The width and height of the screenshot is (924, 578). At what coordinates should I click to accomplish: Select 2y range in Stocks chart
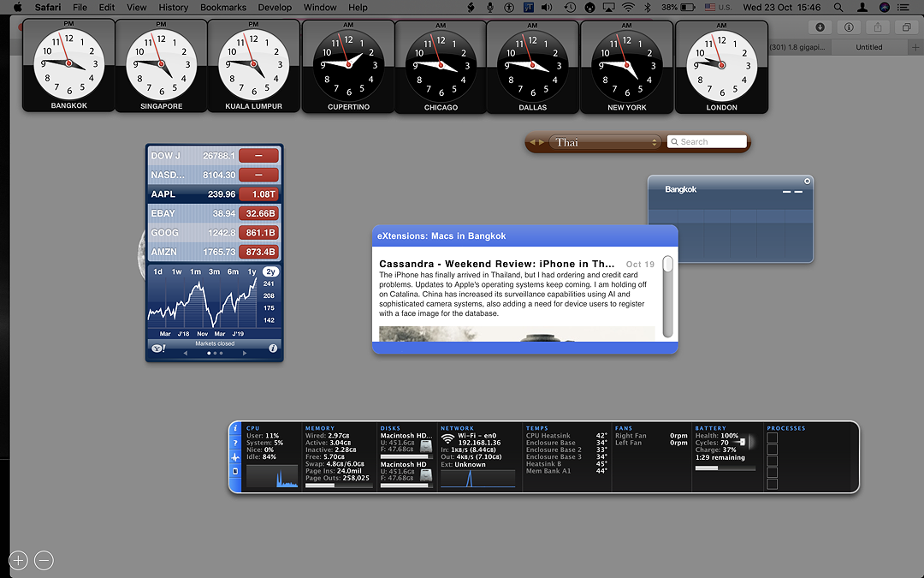point(270,272)
